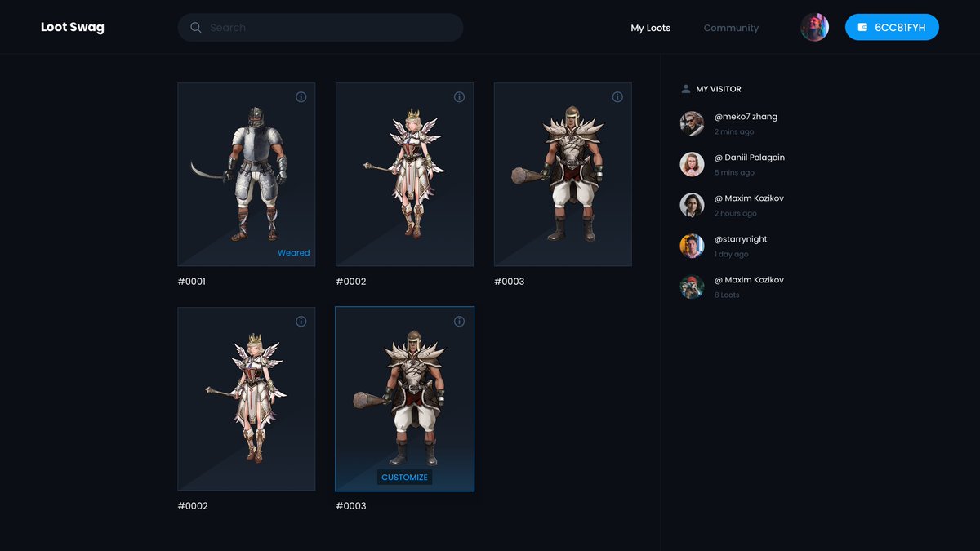
Task: Click the wallet icon on 6CC81FYH button
Action: (x=862, y=27)
